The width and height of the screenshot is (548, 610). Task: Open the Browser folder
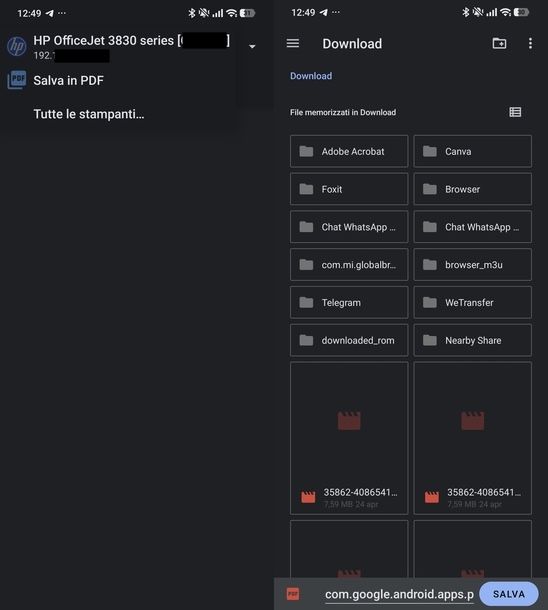pos(473,189)
